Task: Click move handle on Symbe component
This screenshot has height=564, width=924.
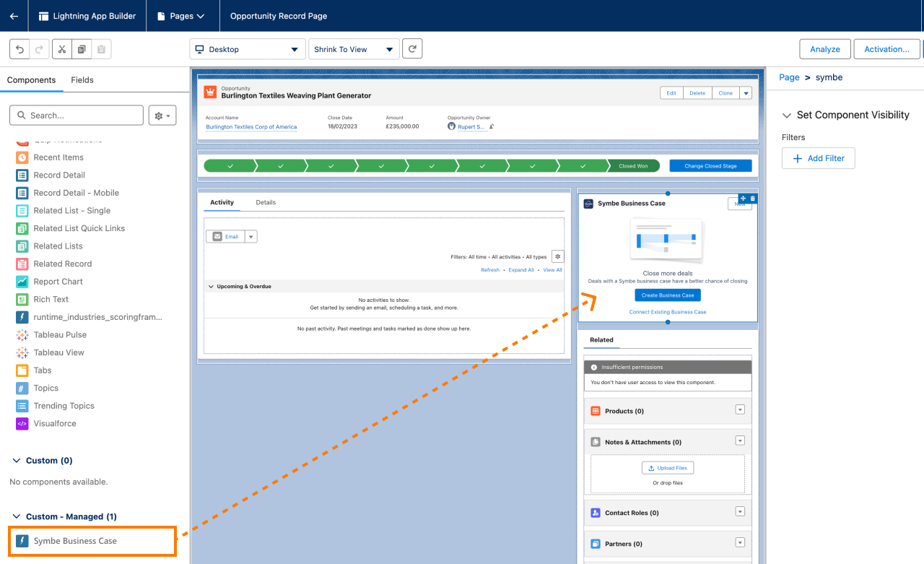Action: click(x=744, y=199)
